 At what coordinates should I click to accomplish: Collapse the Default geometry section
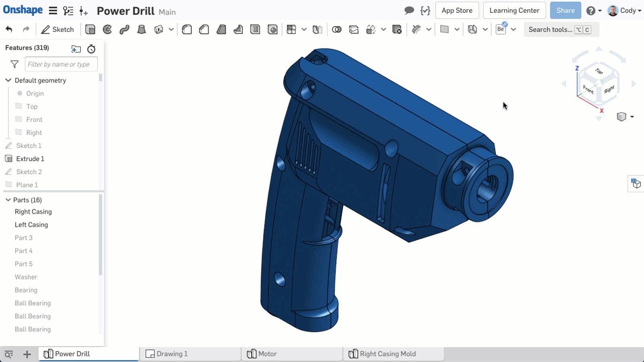point(8,80)
